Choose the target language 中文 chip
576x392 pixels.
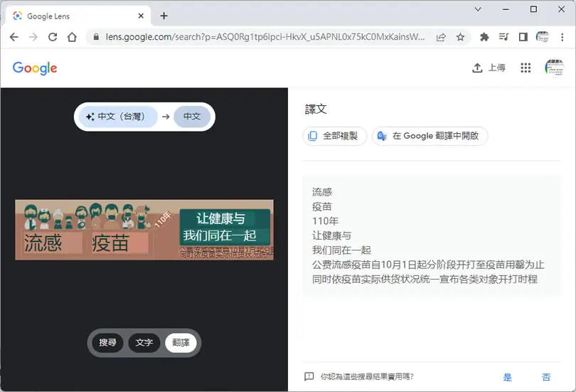coord(192,117)
